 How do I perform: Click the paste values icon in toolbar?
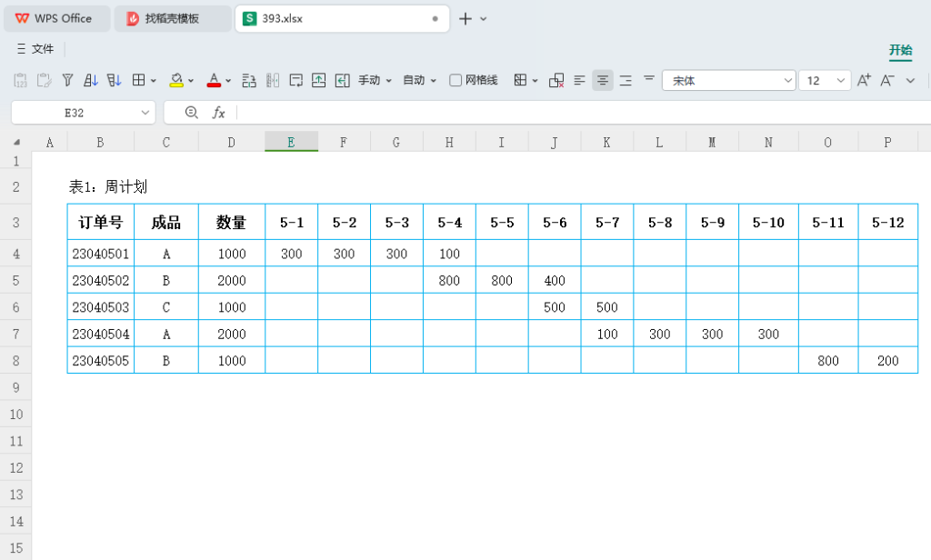pos(20,80)
